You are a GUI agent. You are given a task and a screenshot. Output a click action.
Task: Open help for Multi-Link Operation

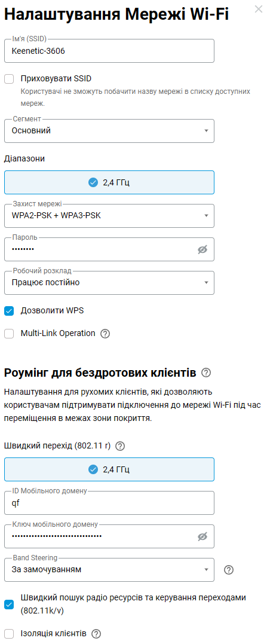pyautogui.click(x=105, y=334)
